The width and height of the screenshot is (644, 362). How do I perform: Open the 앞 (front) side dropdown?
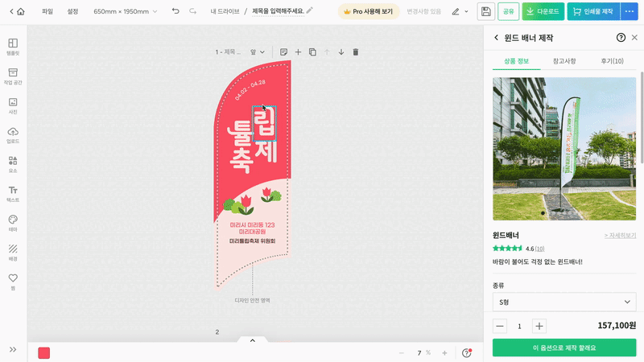pyautogui.click(x=258, y=52)
